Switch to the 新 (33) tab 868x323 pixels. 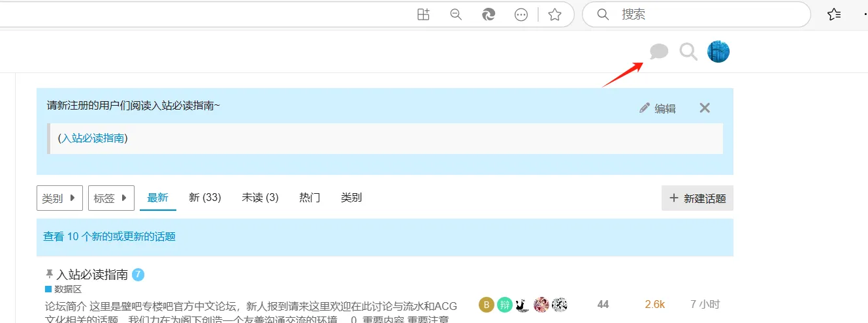tap(205, 197)
